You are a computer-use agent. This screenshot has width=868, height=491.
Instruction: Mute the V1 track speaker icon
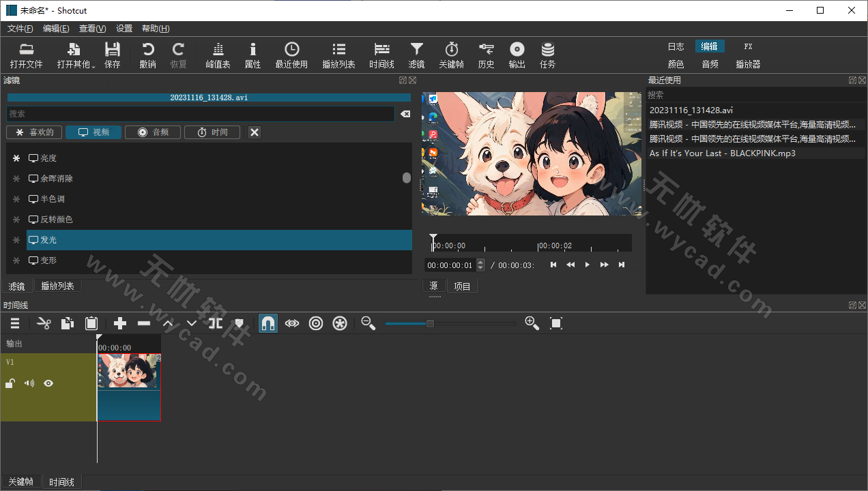(29, 383)
